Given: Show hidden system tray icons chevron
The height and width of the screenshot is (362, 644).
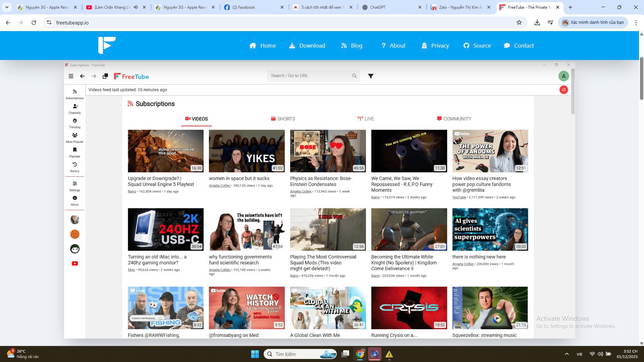Looking at the screenshot, I should tap(567, 354).
